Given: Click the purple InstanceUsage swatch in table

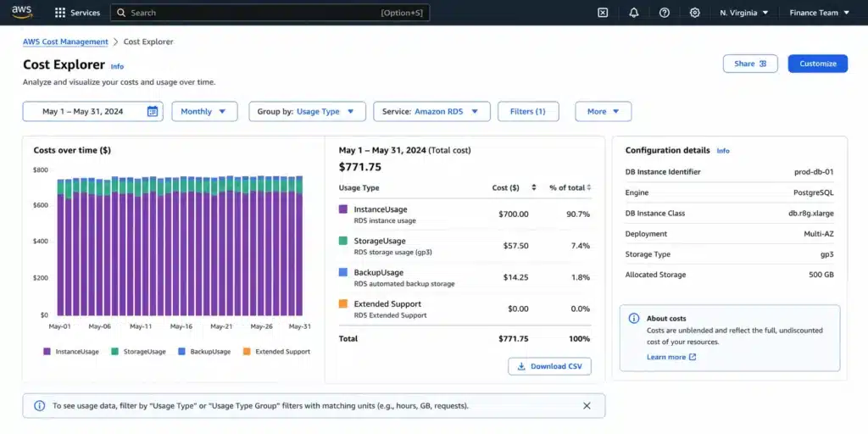Looking at the screenshot, I should [343, 209].
